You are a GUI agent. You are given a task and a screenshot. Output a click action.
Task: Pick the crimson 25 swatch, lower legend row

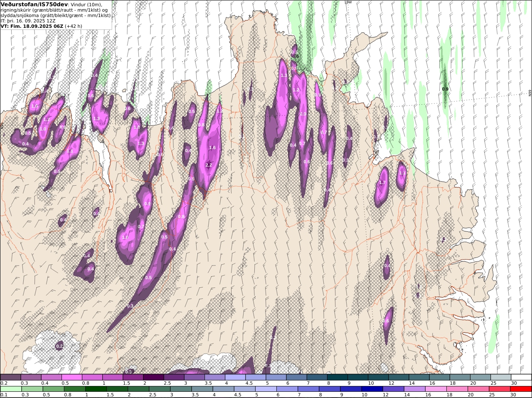point(500,389)
